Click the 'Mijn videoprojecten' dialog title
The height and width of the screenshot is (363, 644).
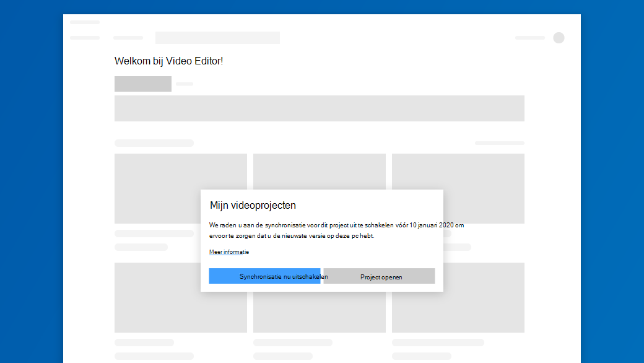(x=253, y=205)
